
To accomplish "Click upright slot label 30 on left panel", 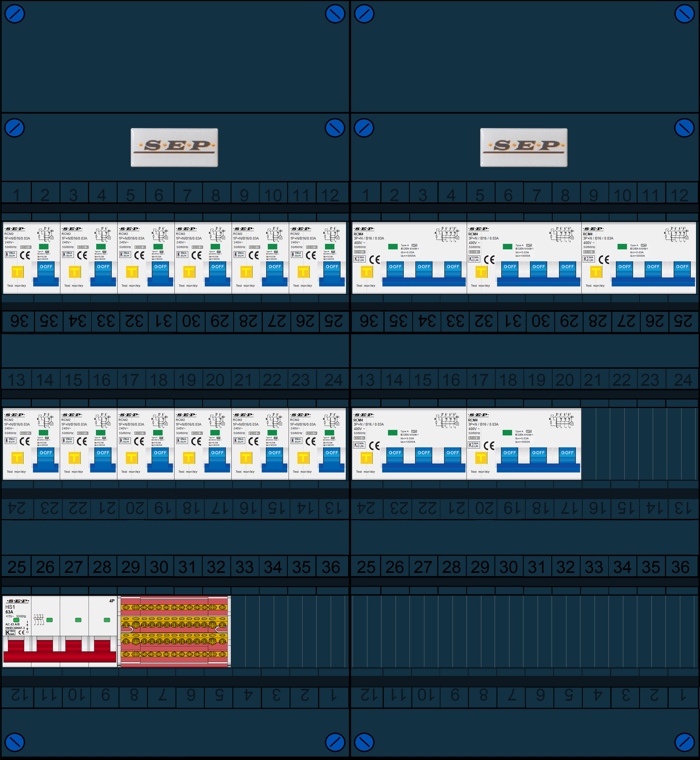I will [159, 567].
